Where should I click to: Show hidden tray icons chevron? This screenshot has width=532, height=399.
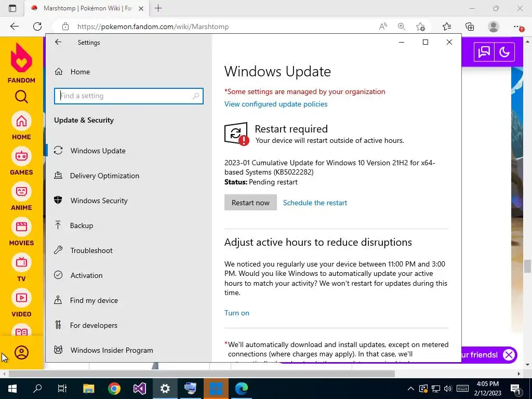pyautogui.click(x=410, y=389)
